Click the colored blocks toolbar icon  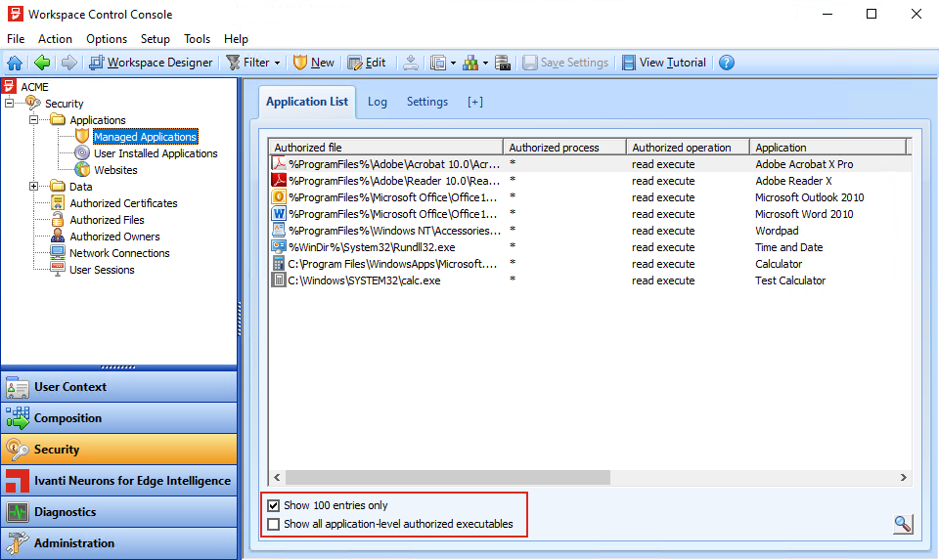coord(470,63)
